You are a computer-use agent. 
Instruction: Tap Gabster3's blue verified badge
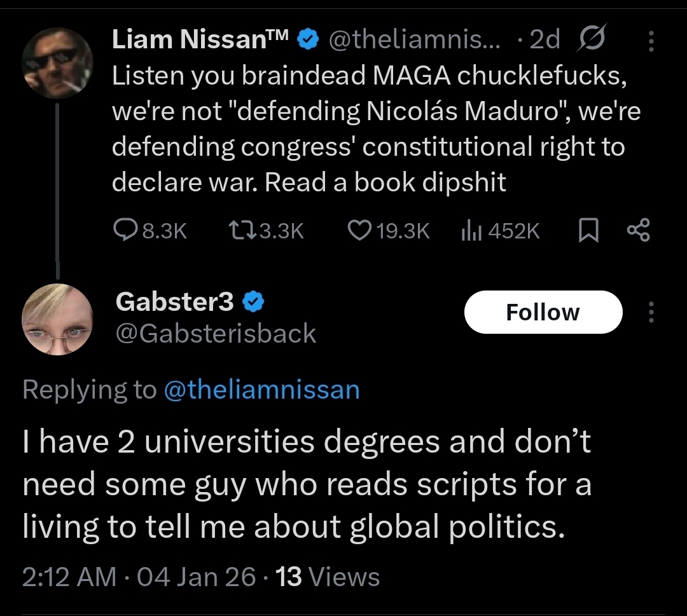[x=254, y=302]
